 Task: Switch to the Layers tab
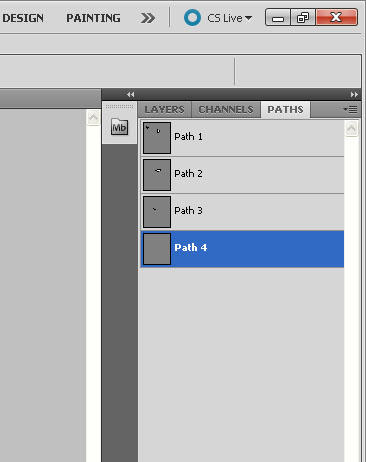click(164, 110)
